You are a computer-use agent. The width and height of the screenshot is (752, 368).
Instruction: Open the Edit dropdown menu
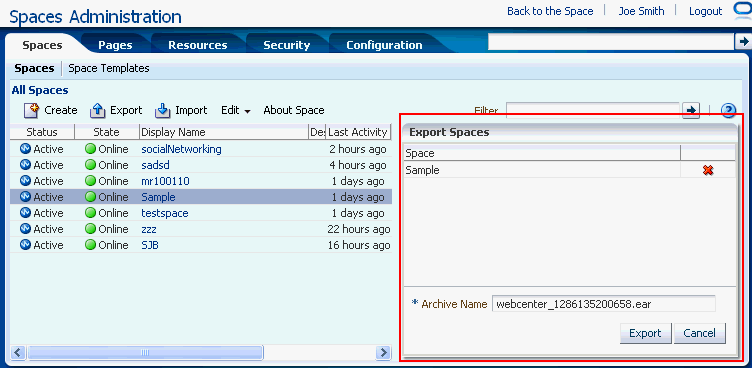click(x=235, y=110)
